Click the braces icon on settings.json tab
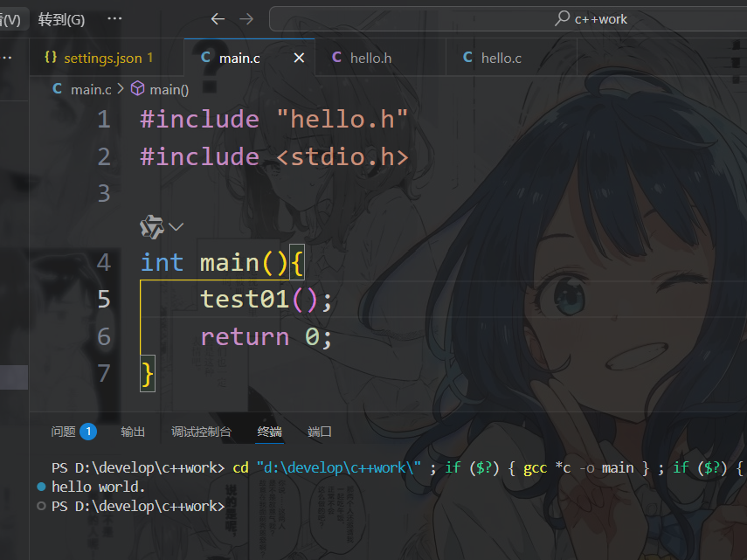The image size is (747, 560). 51,57
